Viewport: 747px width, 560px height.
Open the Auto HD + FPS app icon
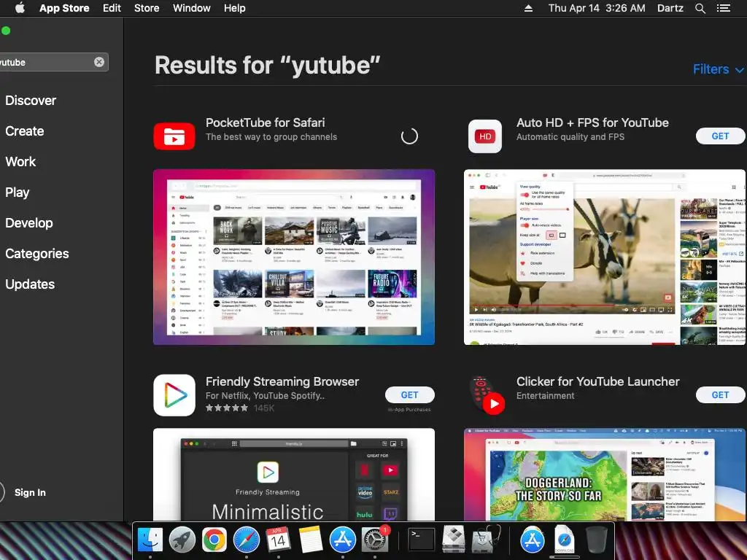485,136
